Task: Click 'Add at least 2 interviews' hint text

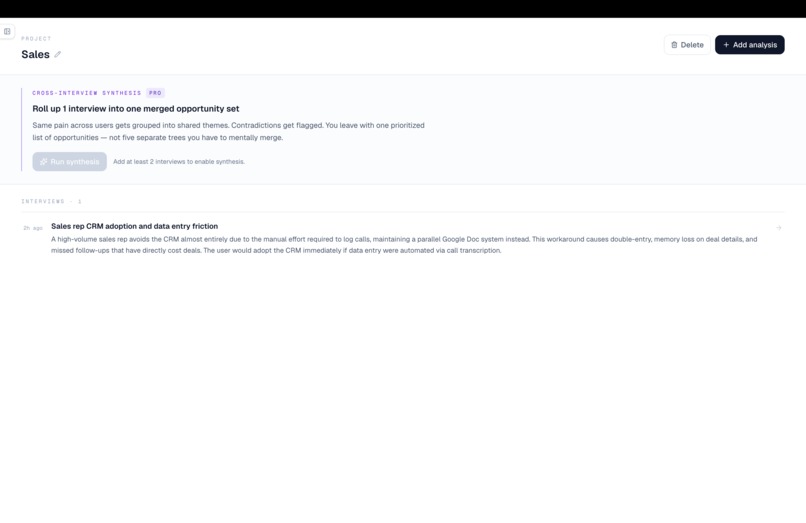Action: [x=179, y=161]
